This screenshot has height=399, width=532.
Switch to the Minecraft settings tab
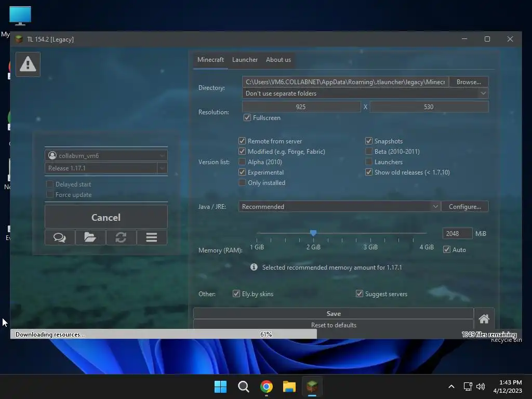(x=211, y=60)
